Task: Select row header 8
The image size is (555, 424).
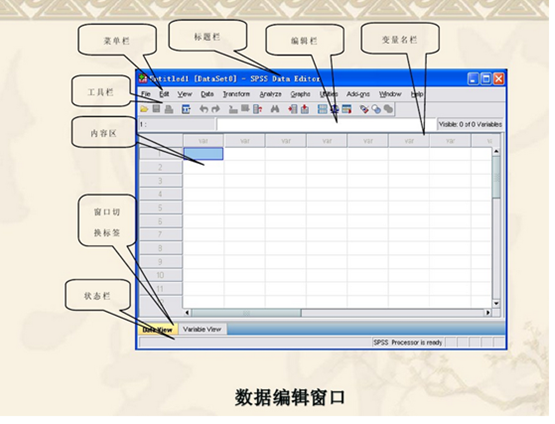Action: (x=161, y=248)
